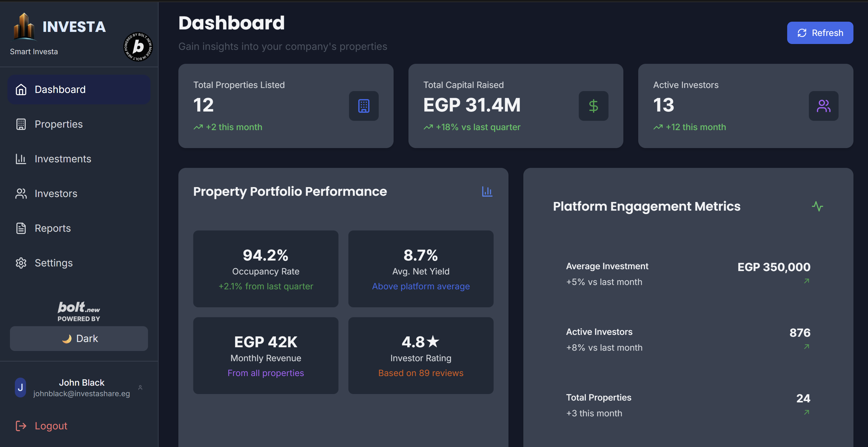Open Settings from the sidebar
Image resolution: width=868 pixels, height=447 pixels.
click(x=54, y=263)
